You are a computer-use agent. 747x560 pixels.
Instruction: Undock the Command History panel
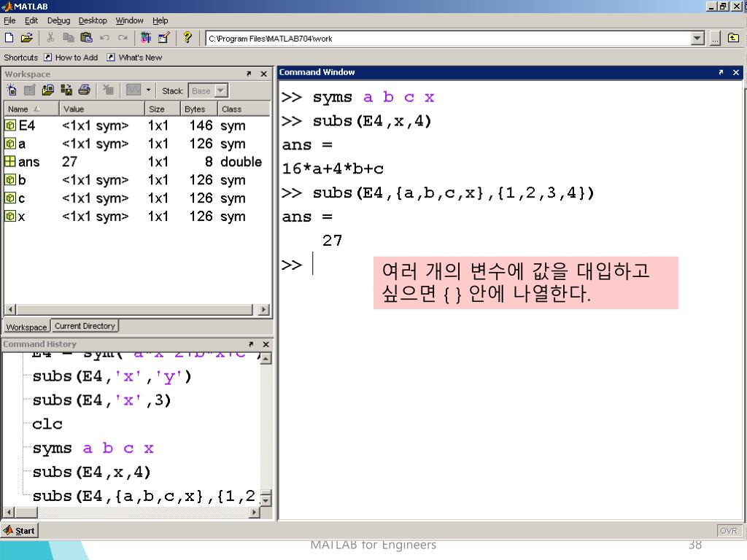pyautogui.click(x=251, y=344)
